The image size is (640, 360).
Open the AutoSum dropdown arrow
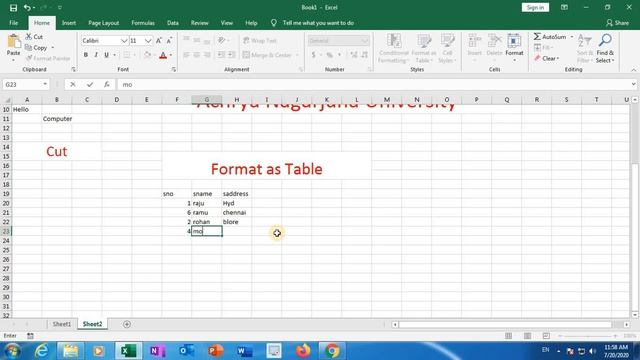coord(571,37)
